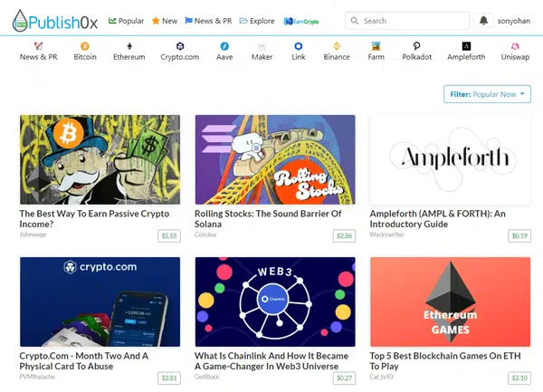
Task: Open the Popular tab in header
Action: pos(126,21)
